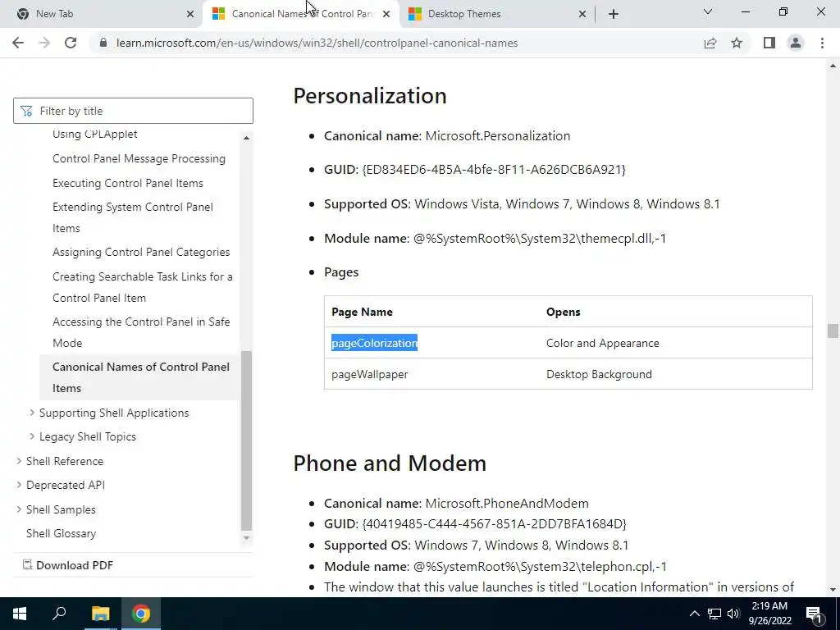The image size is (840, 630).
Task: Open Extending System Control Panel Items
Action: (133, 217)
